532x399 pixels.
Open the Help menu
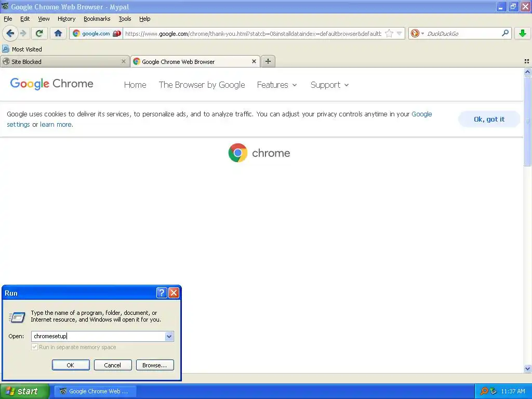(x=145, y=19)
